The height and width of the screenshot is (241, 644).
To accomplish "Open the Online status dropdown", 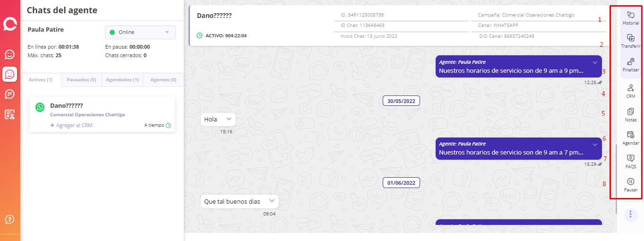I will click(x=140, y=32).
